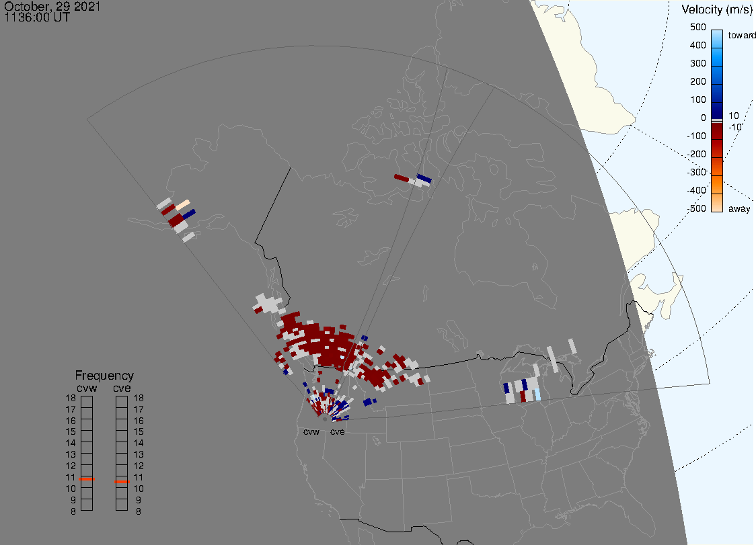The image size is (756, 545).
Task: Click the '8' label left of the cvw bar
Action: [73, 512]
